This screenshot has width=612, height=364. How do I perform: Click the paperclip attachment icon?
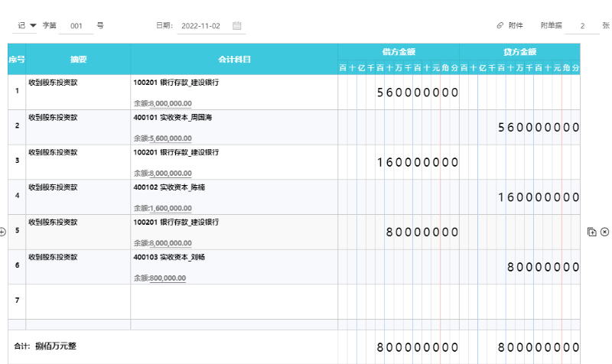point(500,26)
